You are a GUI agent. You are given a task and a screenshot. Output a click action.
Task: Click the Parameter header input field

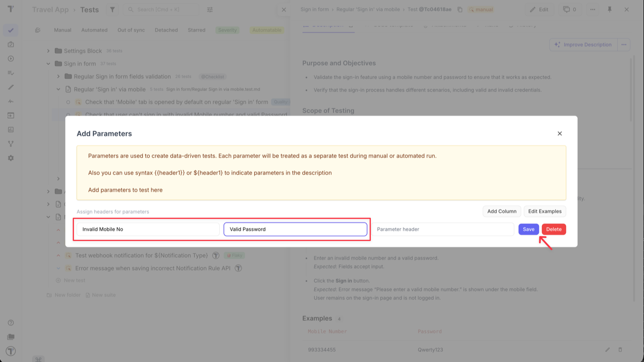tap(443, 229)
